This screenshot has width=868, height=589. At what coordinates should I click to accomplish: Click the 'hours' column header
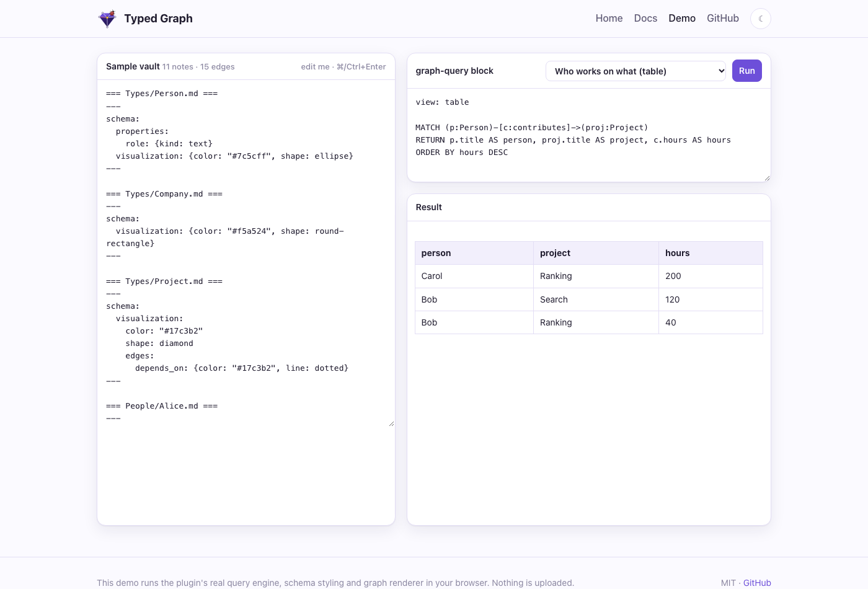(711, 253)
